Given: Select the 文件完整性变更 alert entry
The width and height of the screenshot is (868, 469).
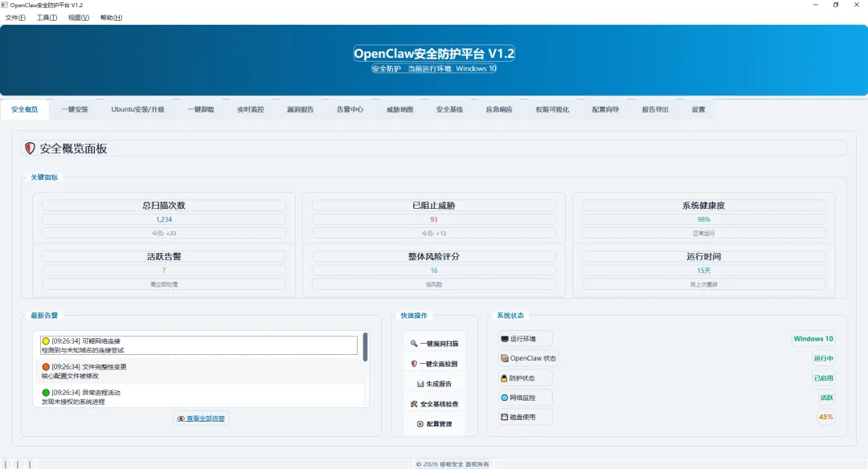Looking at the screenshot, I should click(x=199, y=371).
